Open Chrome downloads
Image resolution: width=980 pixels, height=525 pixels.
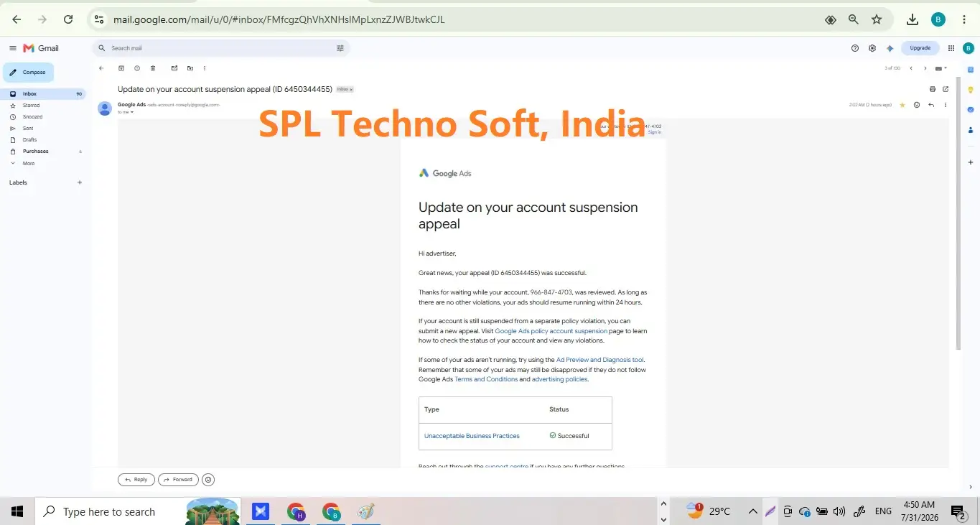(913, 19)
